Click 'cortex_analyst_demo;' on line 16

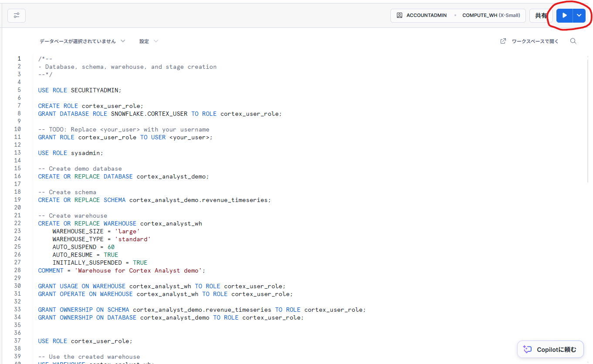(x=173, y=176)
